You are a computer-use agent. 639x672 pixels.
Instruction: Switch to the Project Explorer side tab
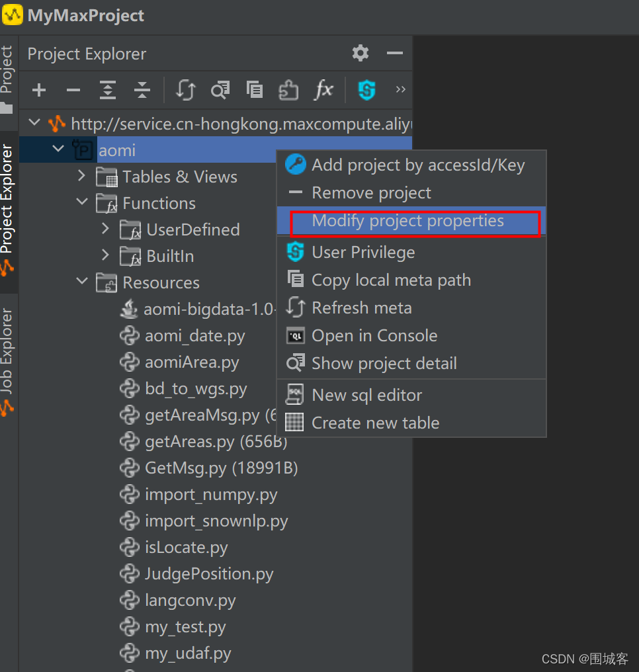(x=7, y=210)
